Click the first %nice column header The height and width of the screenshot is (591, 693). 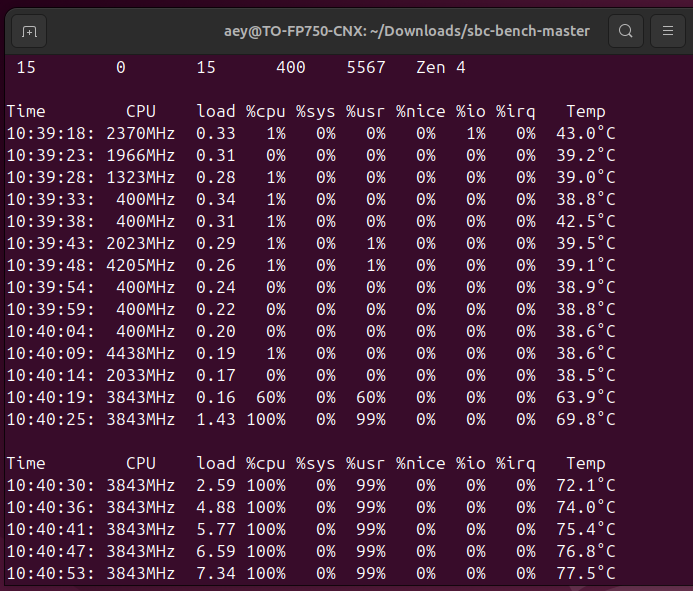point(420,111)
